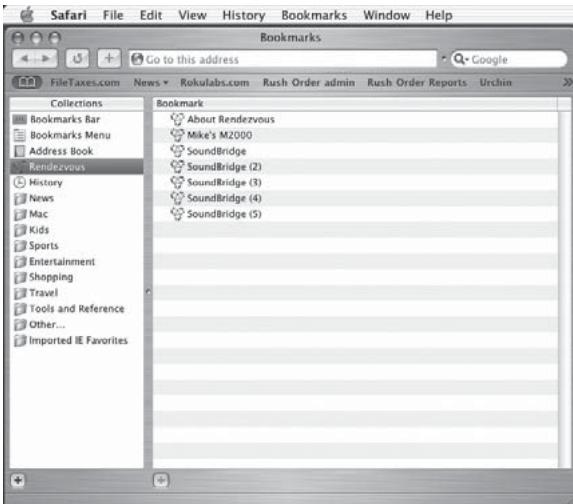Click the bookmark list vertical scrollbar
573x504 pixels.
(565, 289)
